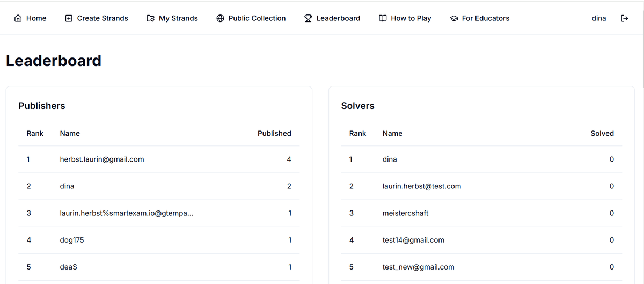Click the Home house icon
Viewport: 644px width, 284px height.
coord(18,18)
